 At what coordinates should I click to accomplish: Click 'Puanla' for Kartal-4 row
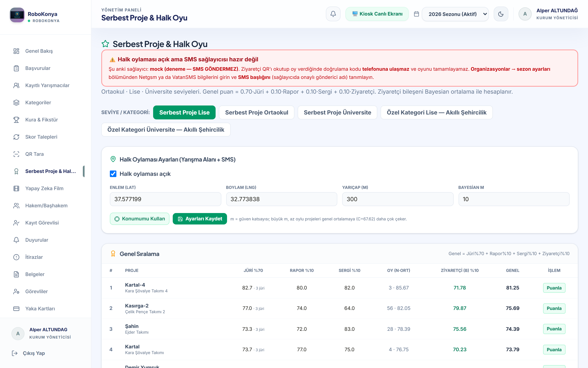(554, 288)
